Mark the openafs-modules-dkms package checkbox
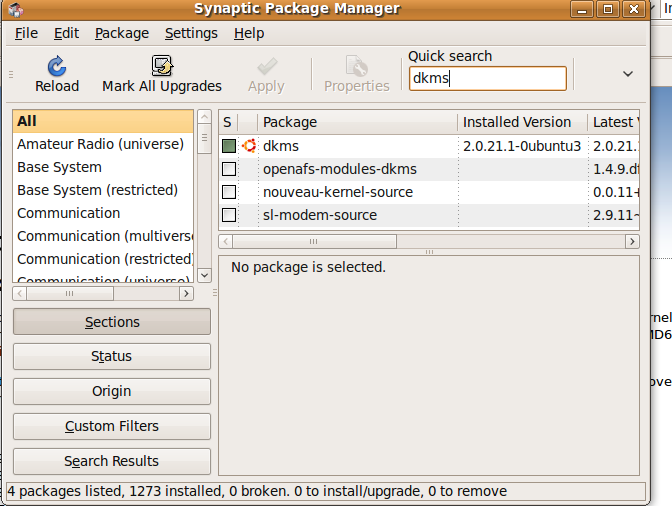 (229, 169)
